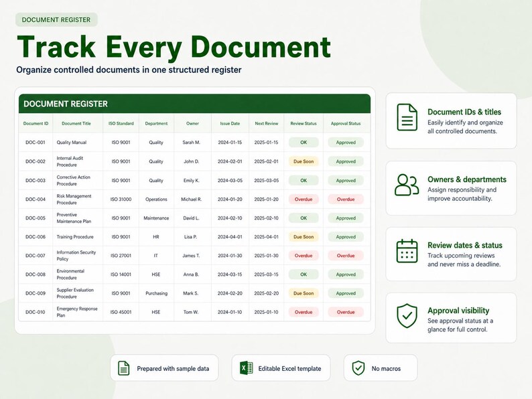
Task: Click the Overdue review badge for DOC-004
Action: [x=304, y=199]
